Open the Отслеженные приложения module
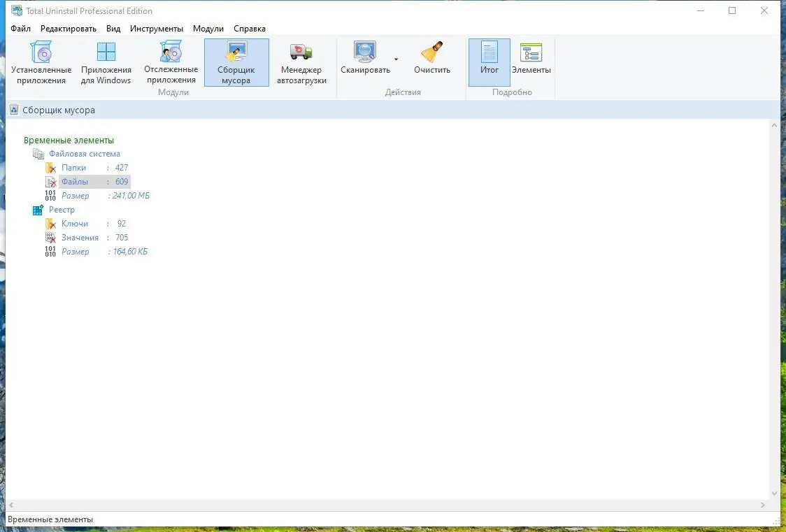This screenshot has width=786, height=532. click(x=172, y=63)
